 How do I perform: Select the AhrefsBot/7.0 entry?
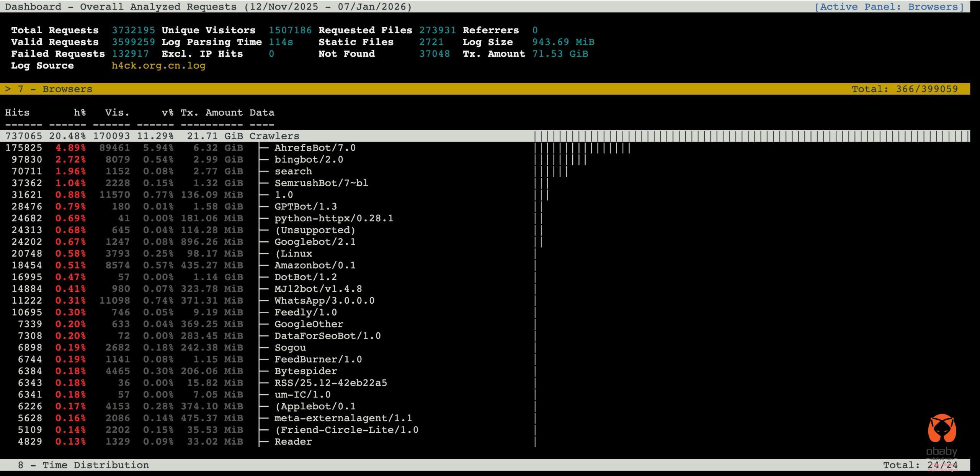tap(315, 148)
